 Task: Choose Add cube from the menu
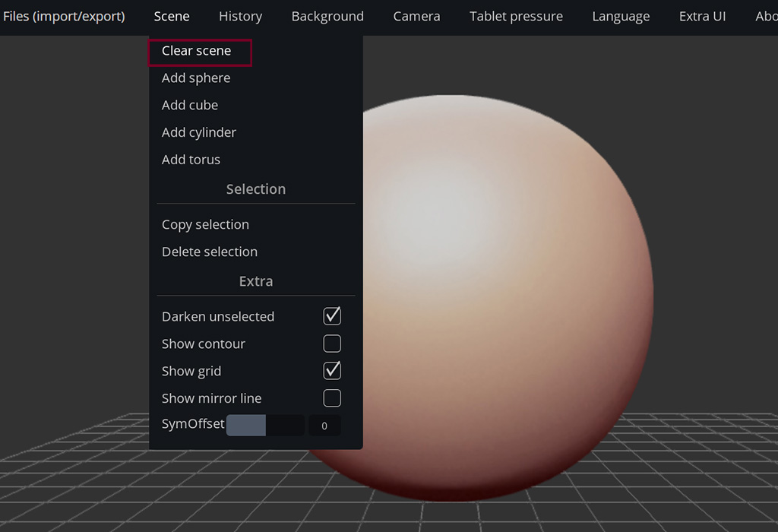190,106
